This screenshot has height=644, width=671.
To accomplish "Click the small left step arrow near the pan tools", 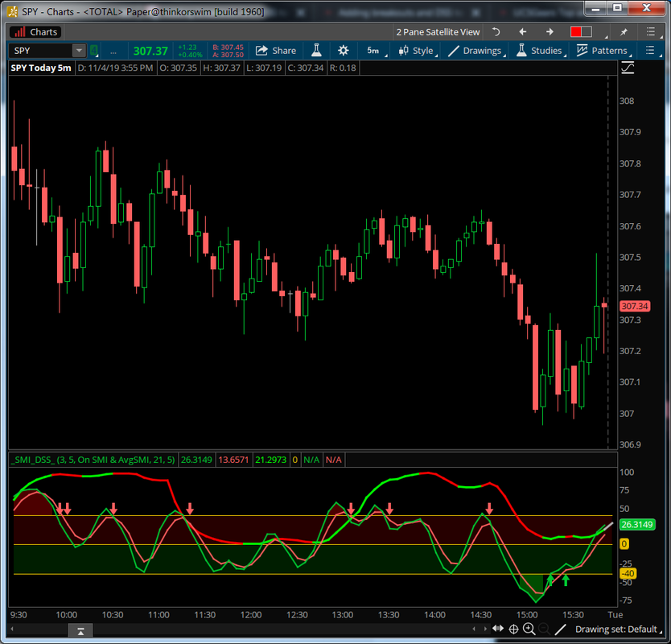I will (x=474, y=629).
